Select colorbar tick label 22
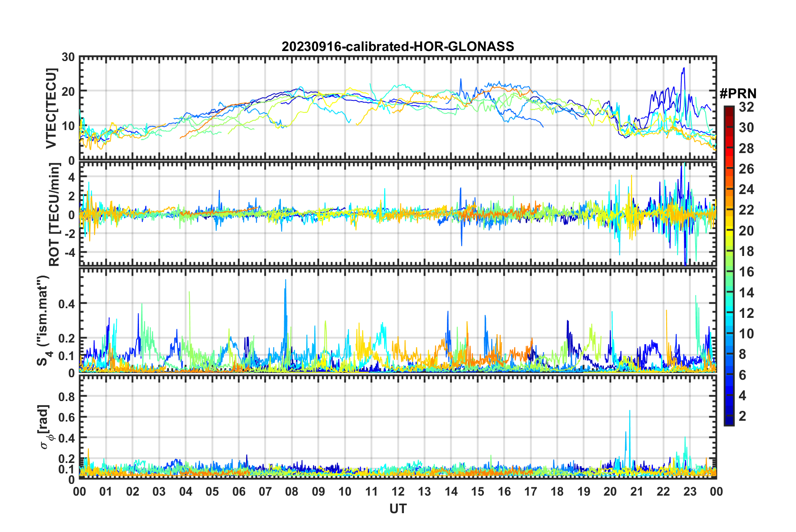 [x=746, y=210]
